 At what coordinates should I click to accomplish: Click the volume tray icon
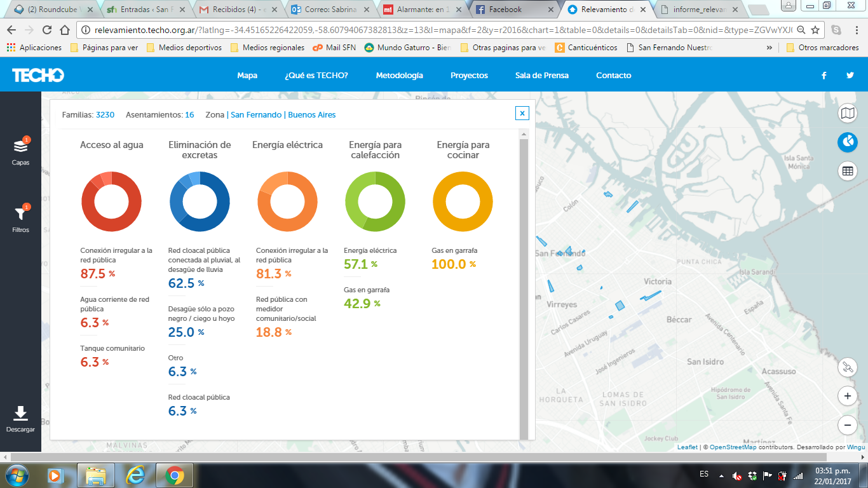tap(736, 475)
